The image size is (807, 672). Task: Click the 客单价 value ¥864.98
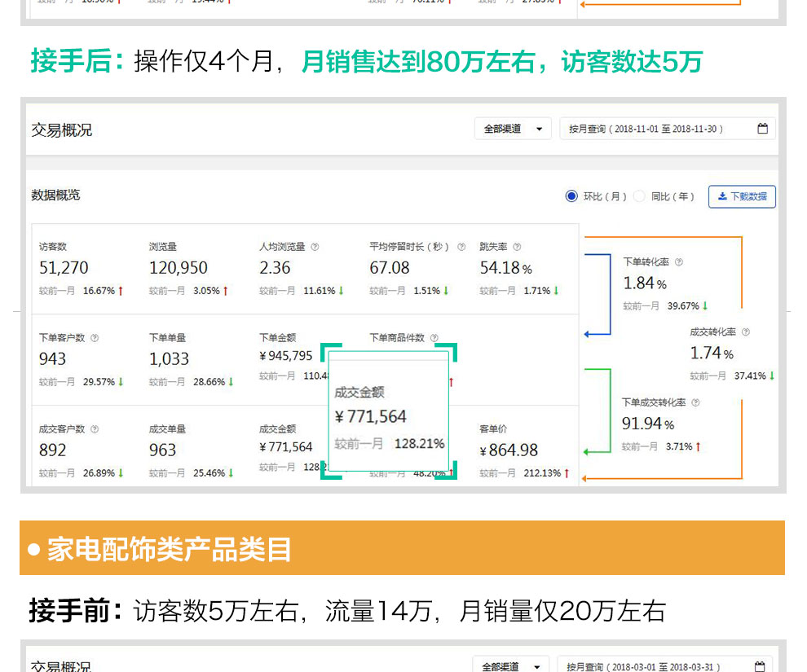coord(509,450)
